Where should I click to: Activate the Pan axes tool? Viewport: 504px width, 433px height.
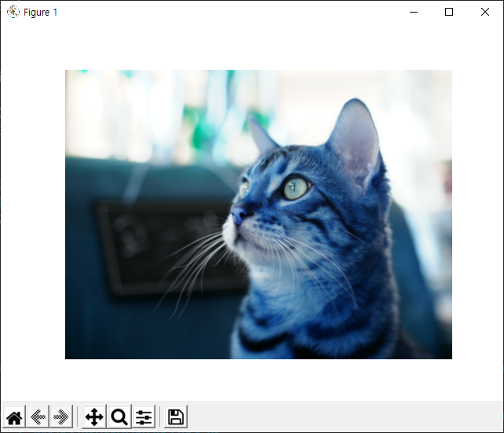pyautogui.click(x=94, y=417)
